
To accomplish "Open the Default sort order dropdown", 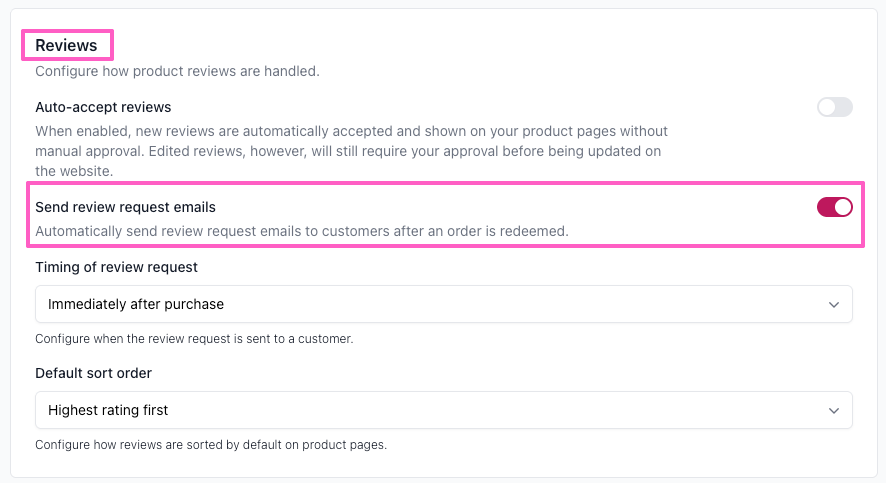I will [x=443, y=410].
